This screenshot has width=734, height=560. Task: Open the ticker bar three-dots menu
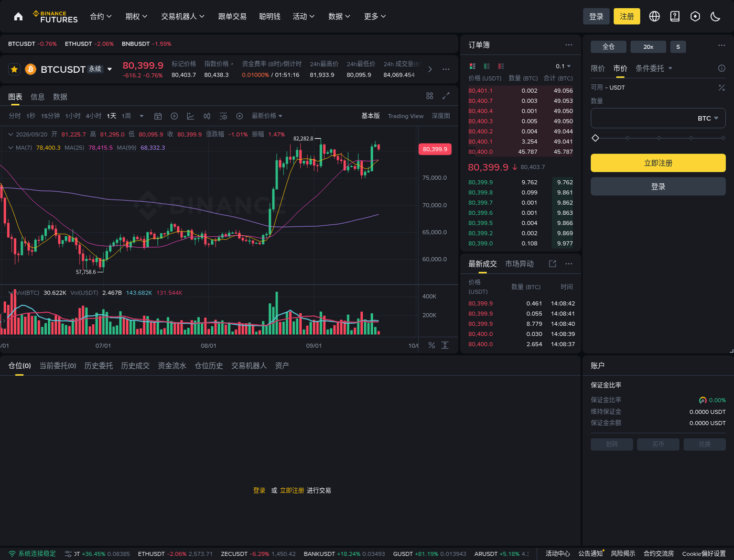[x=446, y=69]
